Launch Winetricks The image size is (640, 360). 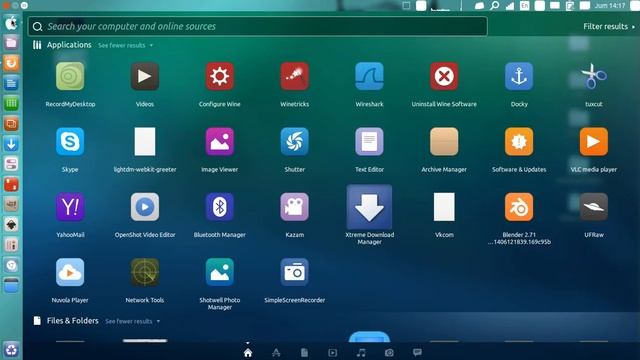pos(294,76)
